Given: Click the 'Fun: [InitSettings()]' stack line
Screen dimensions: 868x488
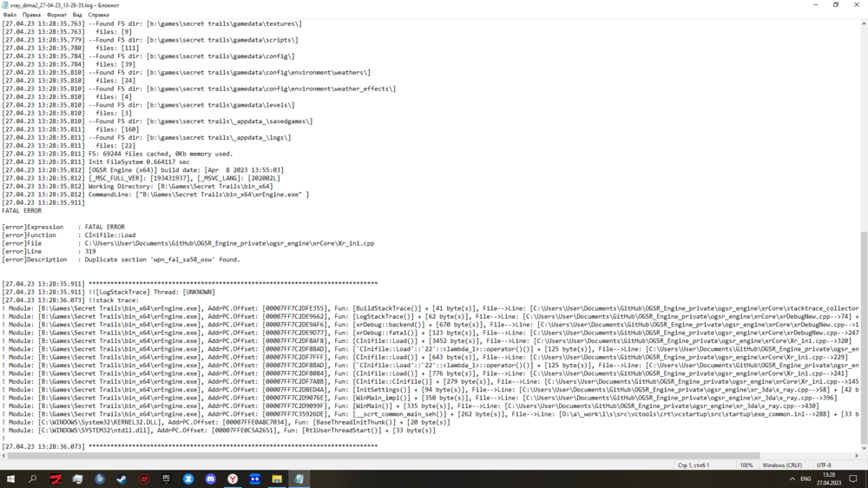Looking at the screenshot, I should [x=431, y=389].
